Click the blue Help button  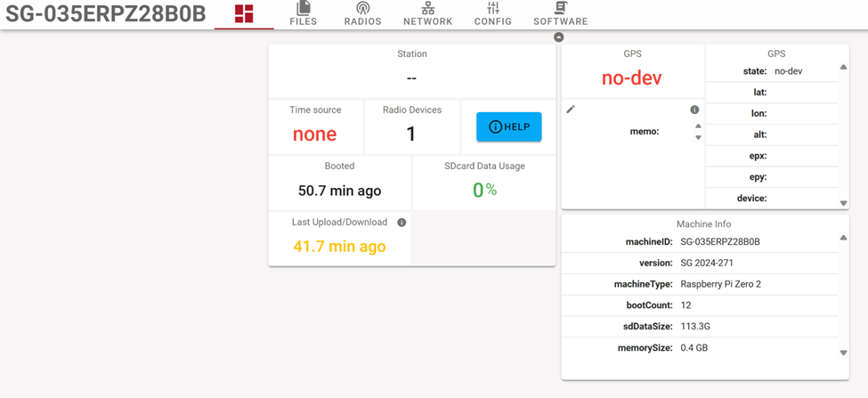(508, 127)
